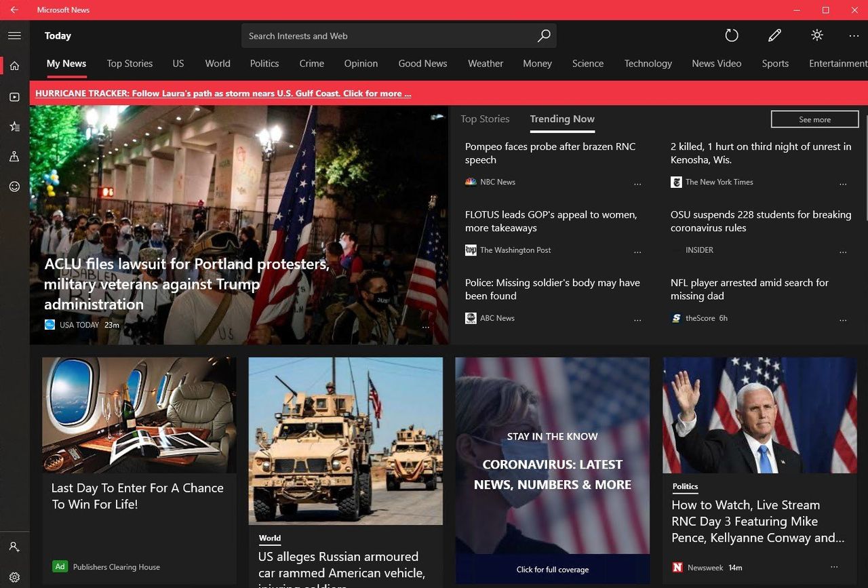The height and width of the screenshot is (588, 868).
Task: Click the back arrow in title bar
Action: 14,9
